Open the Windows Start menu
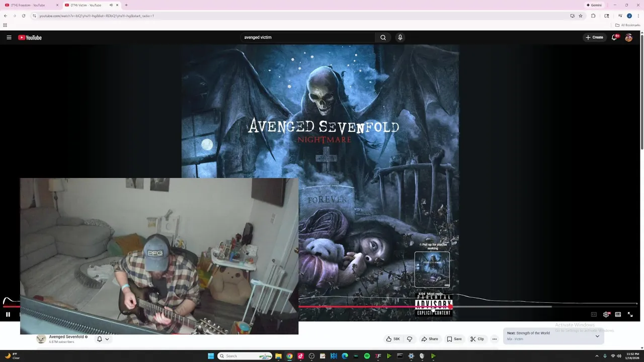 211,356
